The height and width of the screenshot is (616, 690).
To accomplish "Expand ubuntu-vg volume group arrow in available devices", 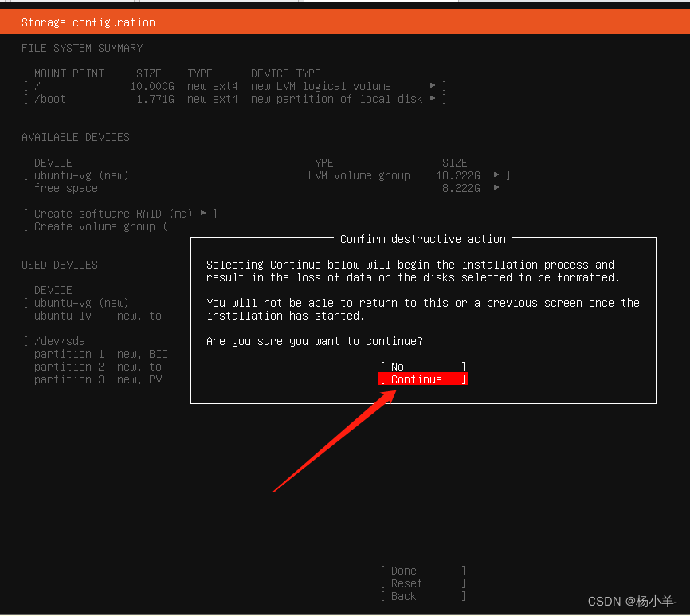I will pos(496,175).
